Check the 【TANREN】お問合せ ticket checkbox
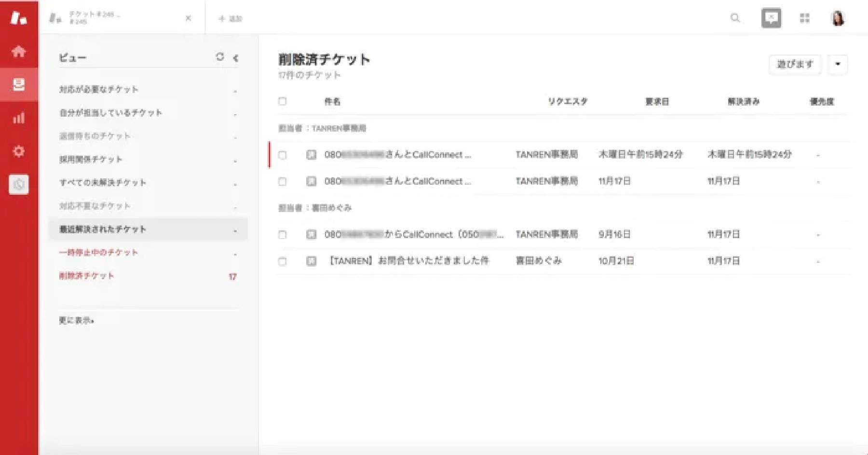868x455 pixels. coord(283,261)
